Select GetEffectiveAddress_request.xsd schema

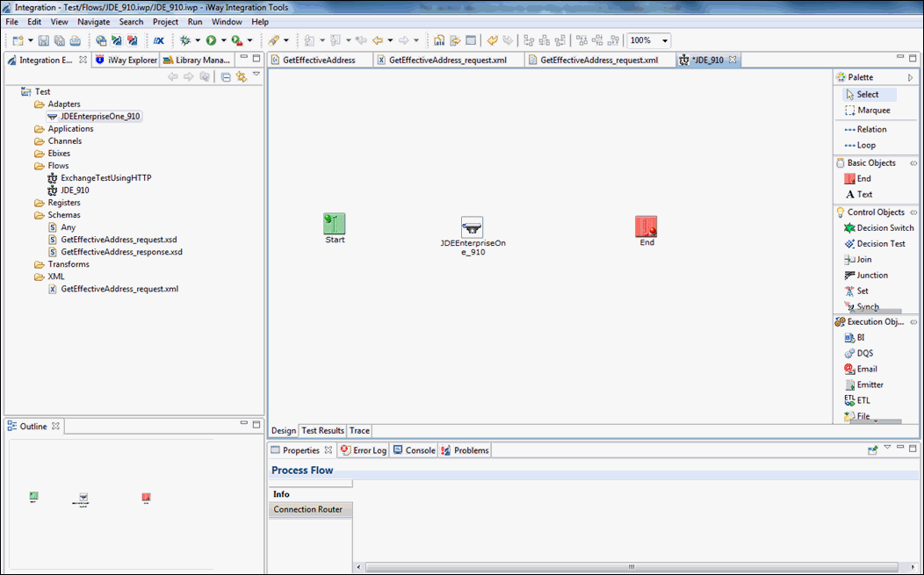coord(112,240)
